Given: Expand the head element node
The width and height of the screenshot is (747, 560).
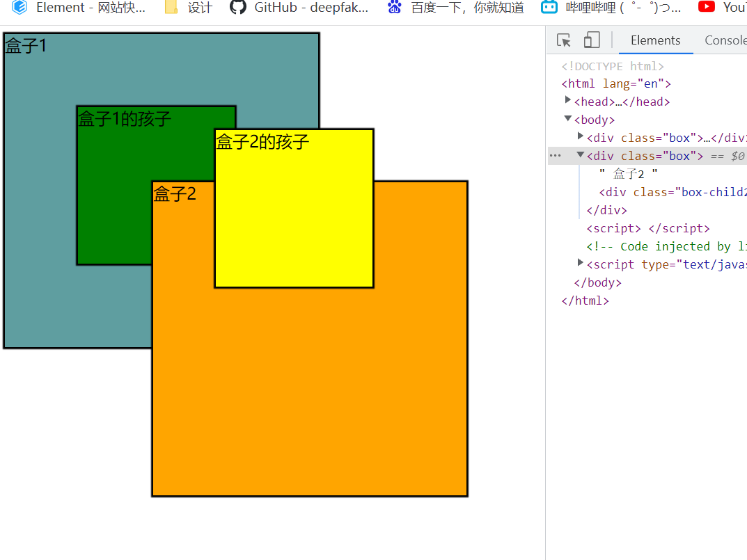Looking at the screenshot, I should tap(567, 100).
